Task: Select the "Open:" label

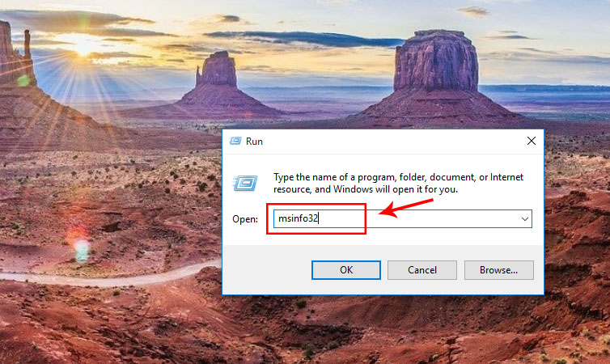Action: pos(245,219)
